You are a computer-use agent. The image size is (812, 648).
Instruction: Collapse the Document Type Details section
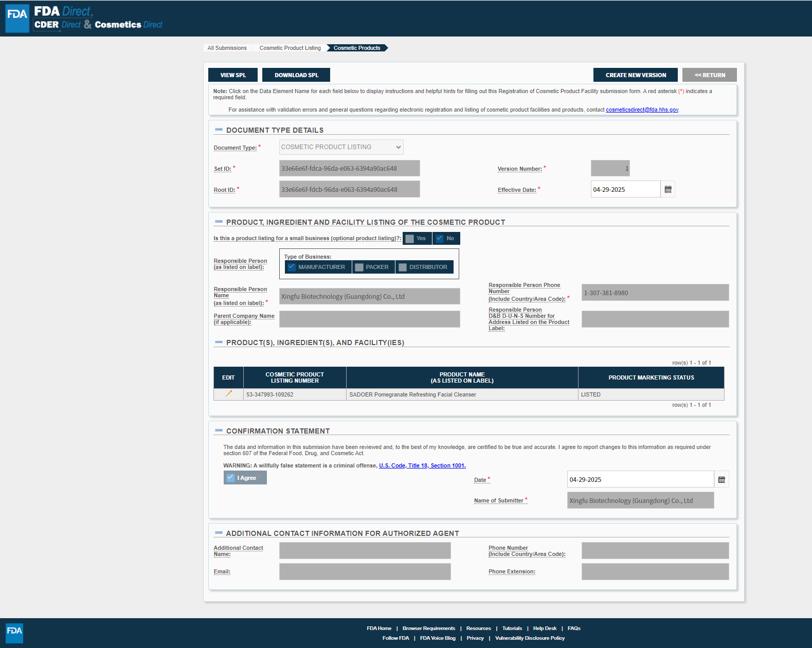(219, 130)
